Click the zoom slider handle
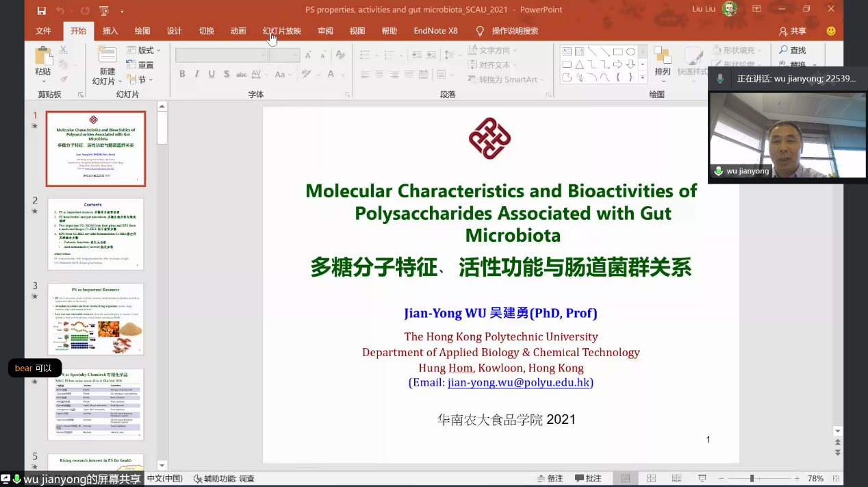Viewport: 868px width, 487px height. click(x=752, y=478)
